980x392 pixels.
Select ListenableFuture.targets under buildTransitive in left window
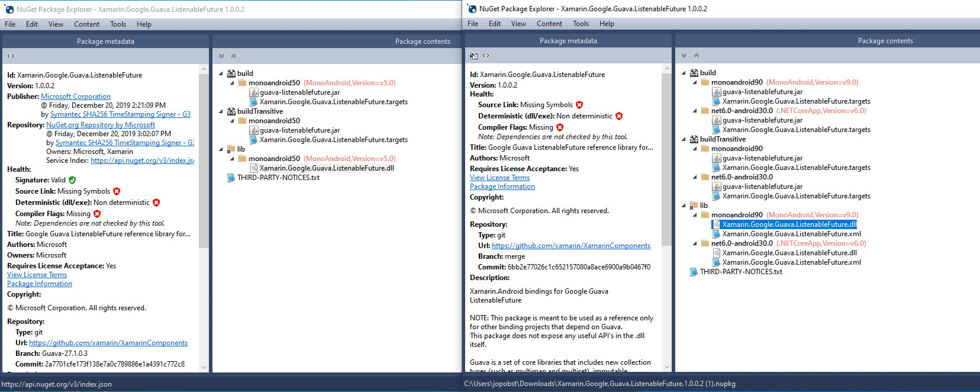coord(334,140)
